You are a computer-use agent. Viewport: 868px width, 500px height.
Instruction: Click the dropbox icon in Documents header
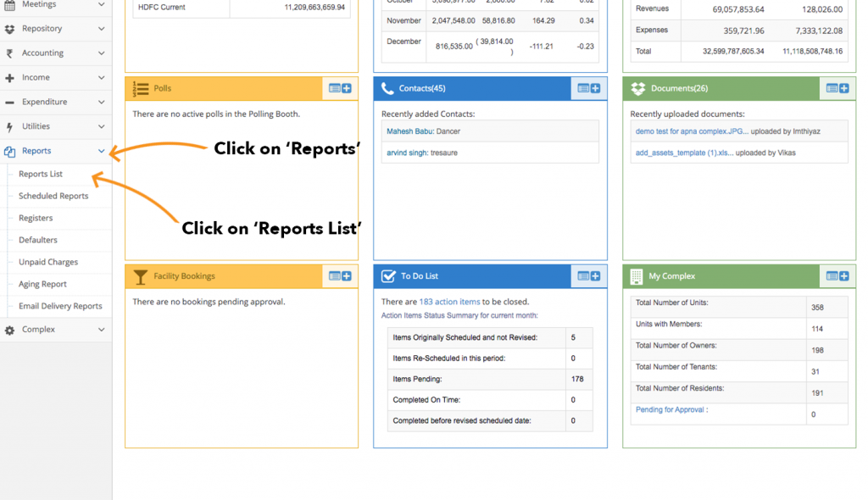pos(637,89)
